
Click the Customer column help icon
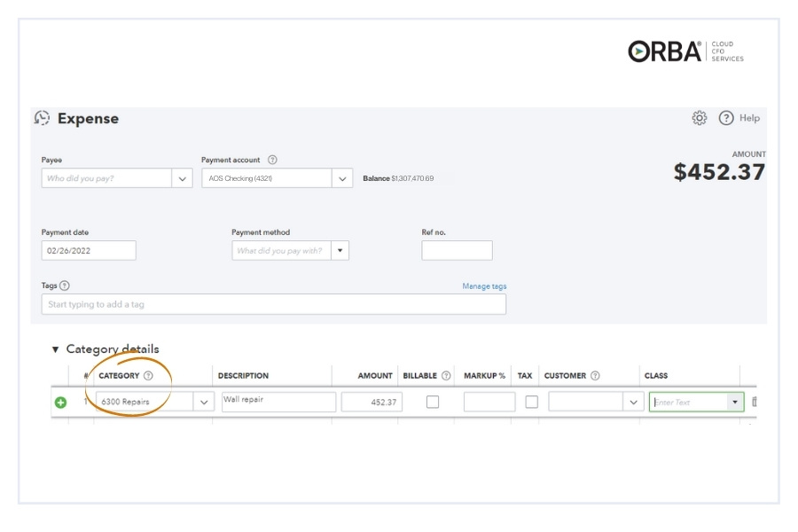pos(595,376)
